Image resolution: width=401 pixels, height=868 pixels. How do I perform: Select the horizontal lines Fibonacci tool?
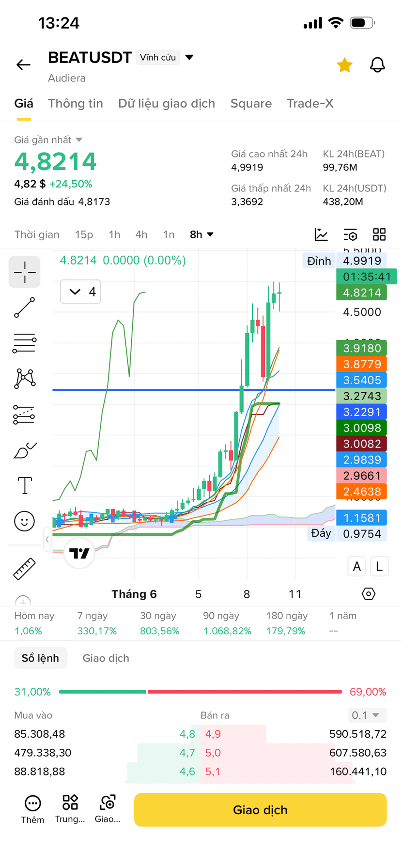coord(25,343)
